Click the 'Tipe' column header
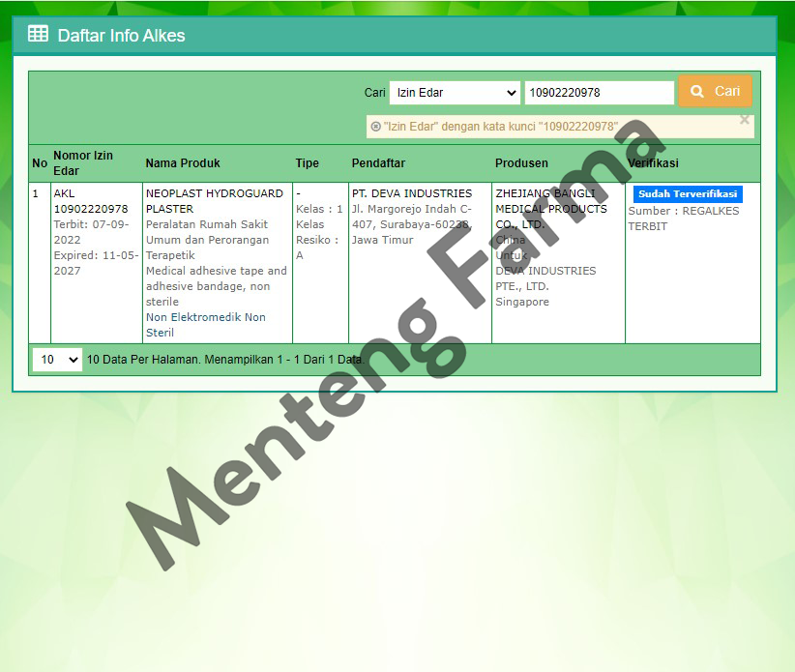The width and height of the screenshot is (795, 672). tap(308, 162)
